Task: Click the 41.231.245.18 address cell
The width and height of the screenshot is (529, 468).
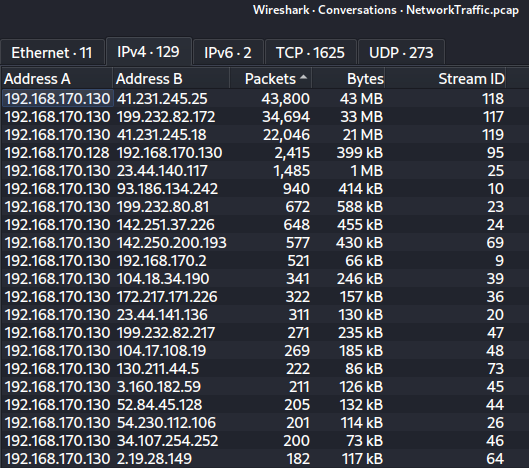Action: (162, 135)
